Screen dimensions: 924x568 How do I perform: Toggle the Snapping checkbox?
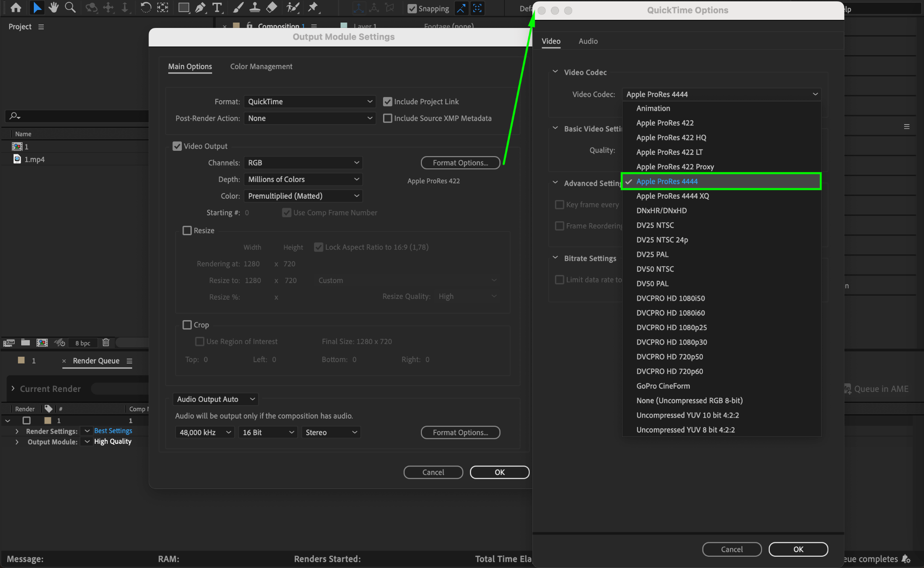[412, 9]
